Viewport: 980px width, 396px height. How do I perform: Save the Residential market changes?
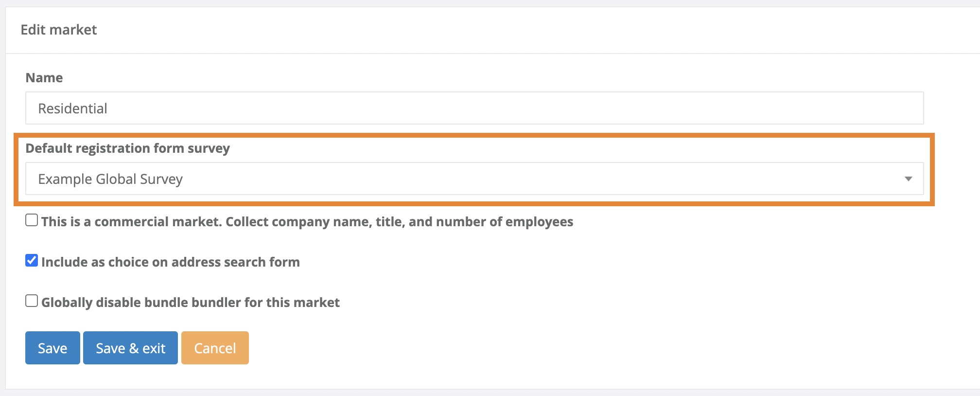click(x=52, y=347)
